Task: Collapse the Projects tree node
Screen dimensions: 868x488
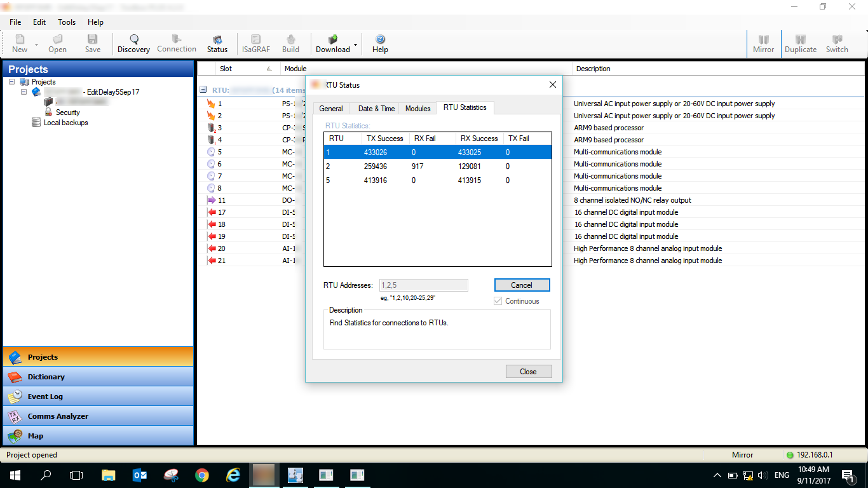Action: click(x=11, y=82)
